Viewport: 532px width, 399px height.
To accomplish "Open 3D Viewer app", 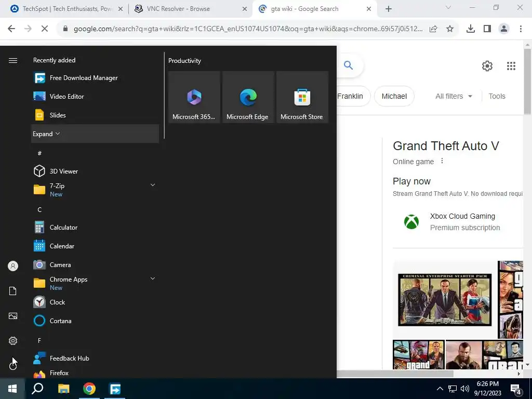I will (x=95, y=171).
